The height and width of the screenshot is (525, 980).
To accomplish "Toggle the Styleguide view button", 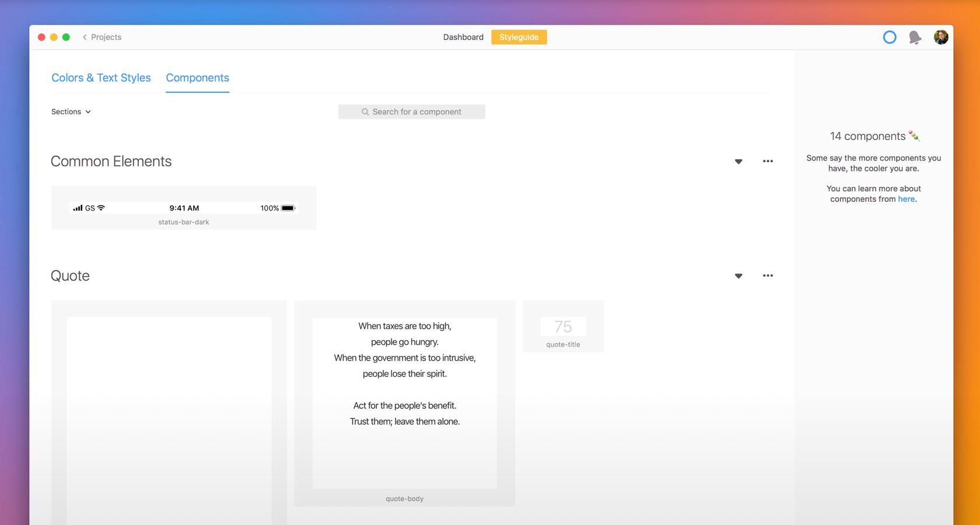I will 519,37.
